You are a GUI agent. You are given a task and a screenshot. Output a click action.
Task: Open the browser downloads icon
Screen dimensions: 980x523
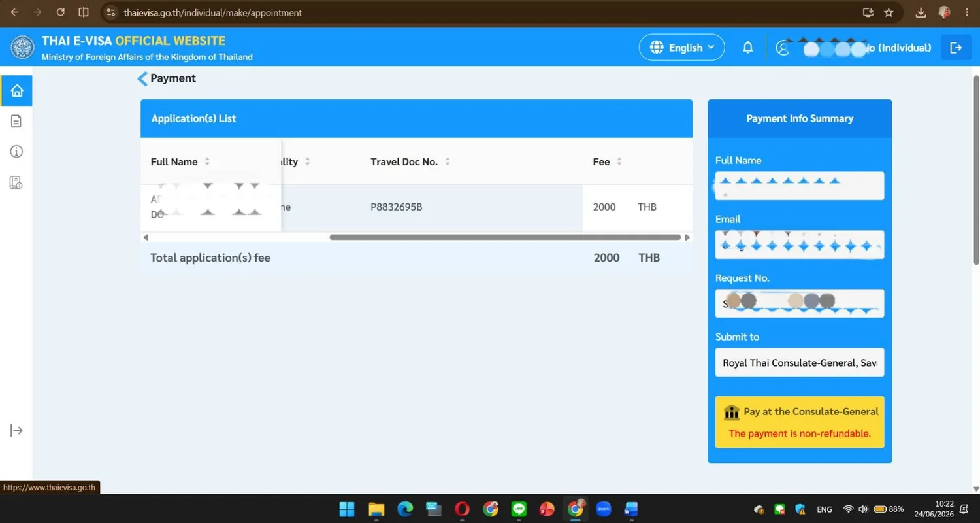click(x=921, y=12)
